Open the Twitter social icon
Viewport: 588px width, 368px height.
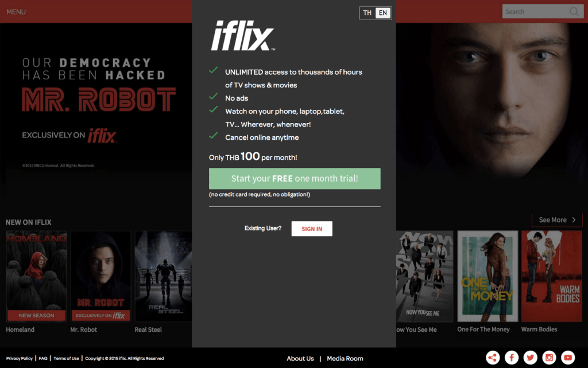[x=530, y=358]
